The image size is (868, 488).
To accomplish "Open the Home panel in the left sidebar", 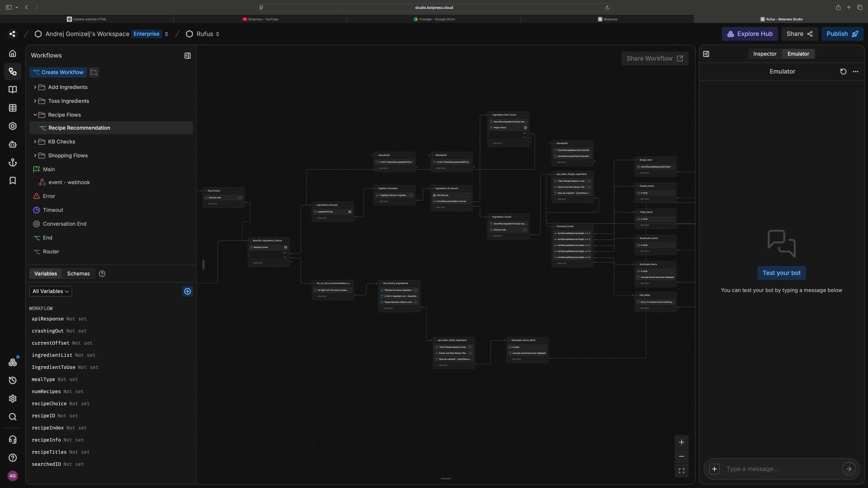I will tap(12, 53).
